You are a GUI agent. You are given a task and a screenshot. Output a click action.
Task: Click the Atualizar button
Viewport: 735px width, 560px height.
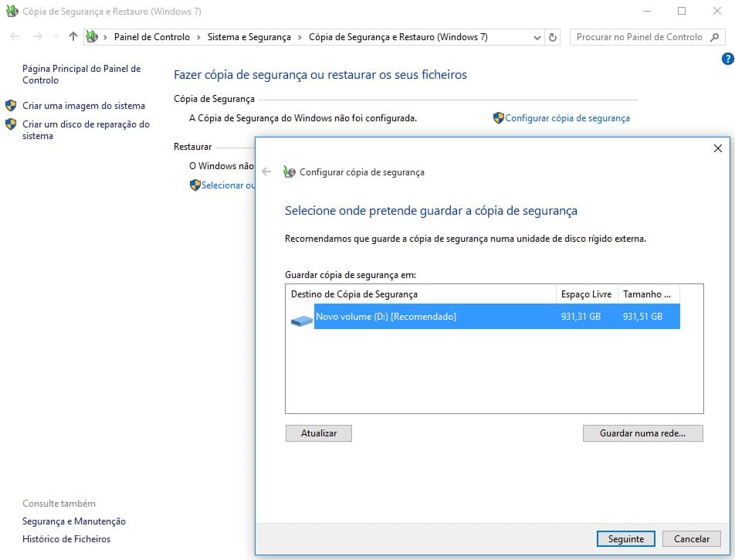point(319,433)
